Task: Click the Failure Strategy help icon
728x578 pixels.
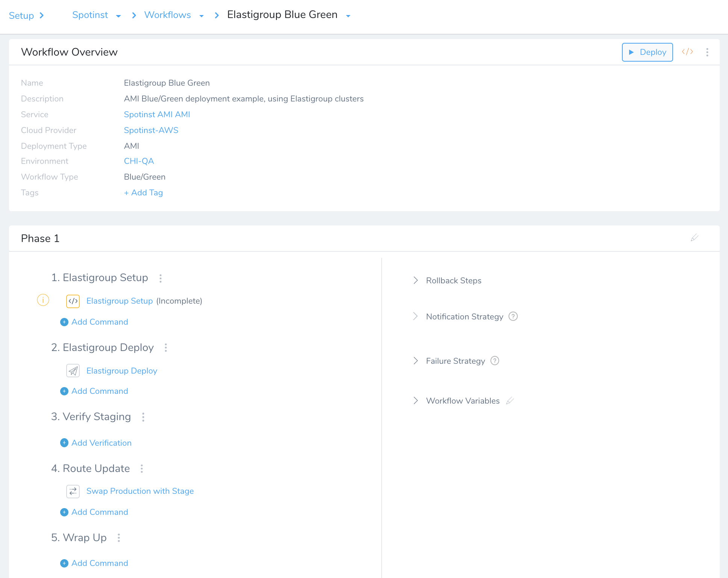Action: click(495, 361)
